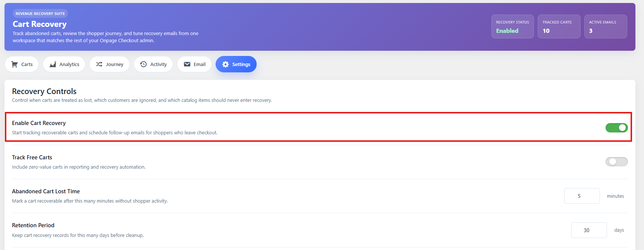The width and height of the screenshot is (644, 250).
Task: Click the shuffle arrows icon on Journey tab
Action: point(99,64)
